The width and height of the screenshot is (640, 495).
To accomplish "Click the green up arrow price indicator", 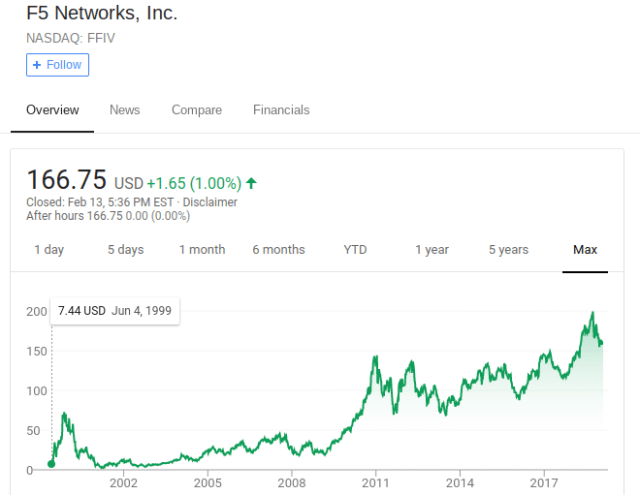I will pyautogui.click(x=251, y=183).
